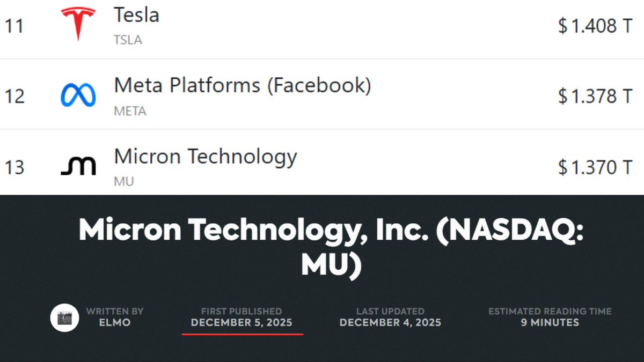644x362 pixels.
Task: Click the red Tesla logo icon
Action: (x=78, y=24)
